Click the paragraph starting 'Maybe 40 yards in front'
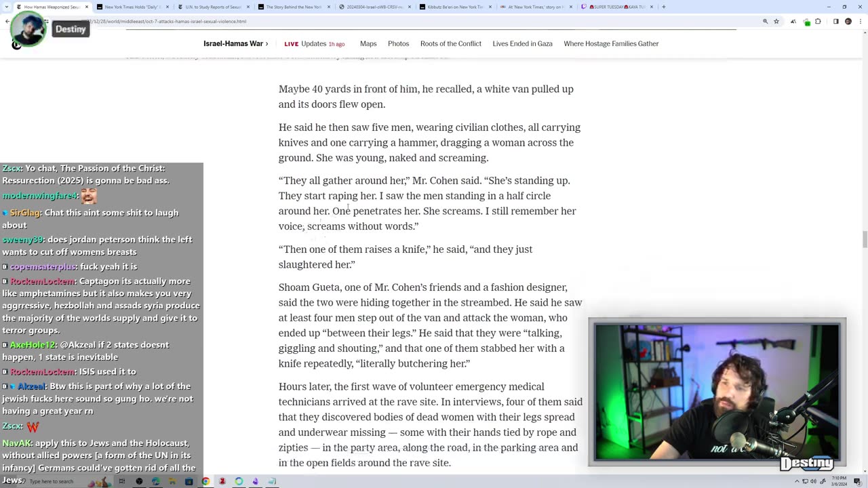Image resolution: width=868 pixels, height=488 pixels. (426, 96)
